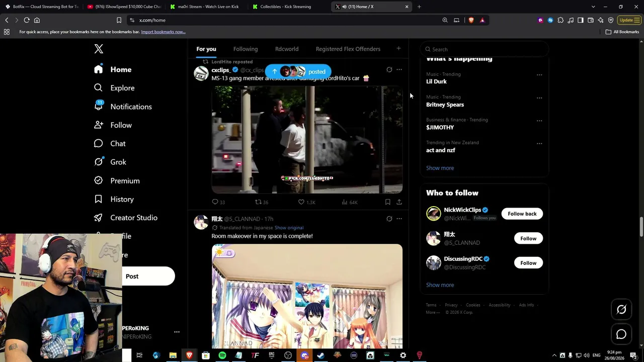
Task: Show hidden system tray icons
Action: (x=554, y=355)
